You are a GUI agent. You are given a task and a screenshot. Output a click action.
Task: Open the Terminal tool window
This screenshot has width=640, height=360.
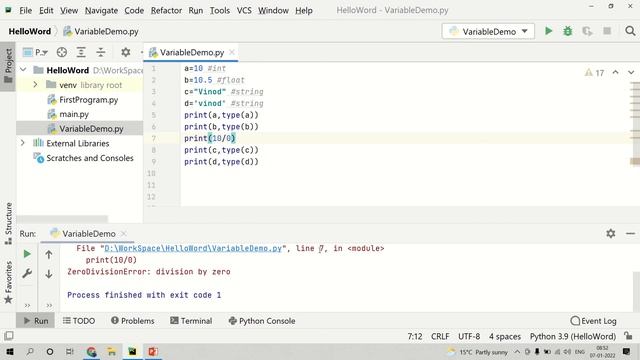191,321
